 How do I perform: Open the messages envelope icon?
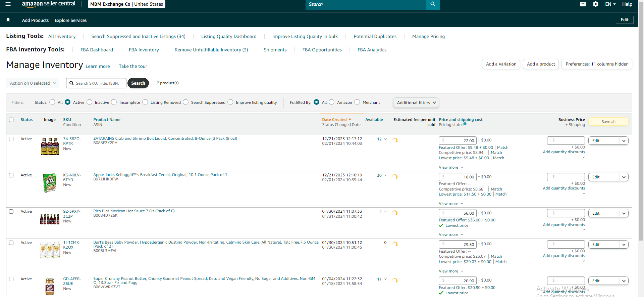pos(583,4)
